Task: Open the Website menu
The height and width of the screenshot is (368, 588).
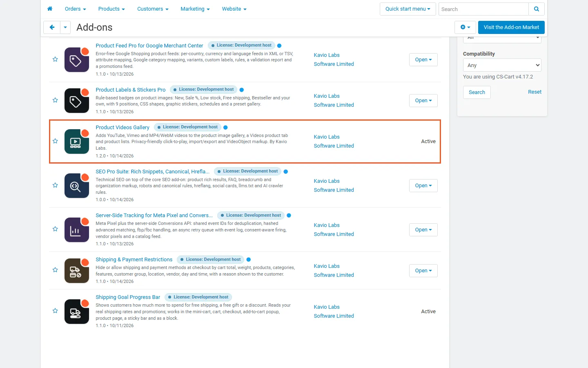Action: pyautogui.click(x=234, y=9)
